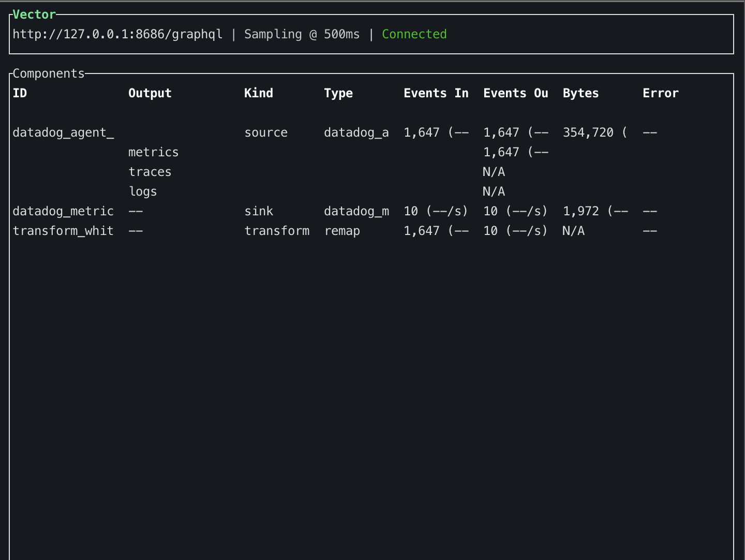The image size is (745, 560).
Task: Click the Sampling @ 500ms text
Action: 302,34
